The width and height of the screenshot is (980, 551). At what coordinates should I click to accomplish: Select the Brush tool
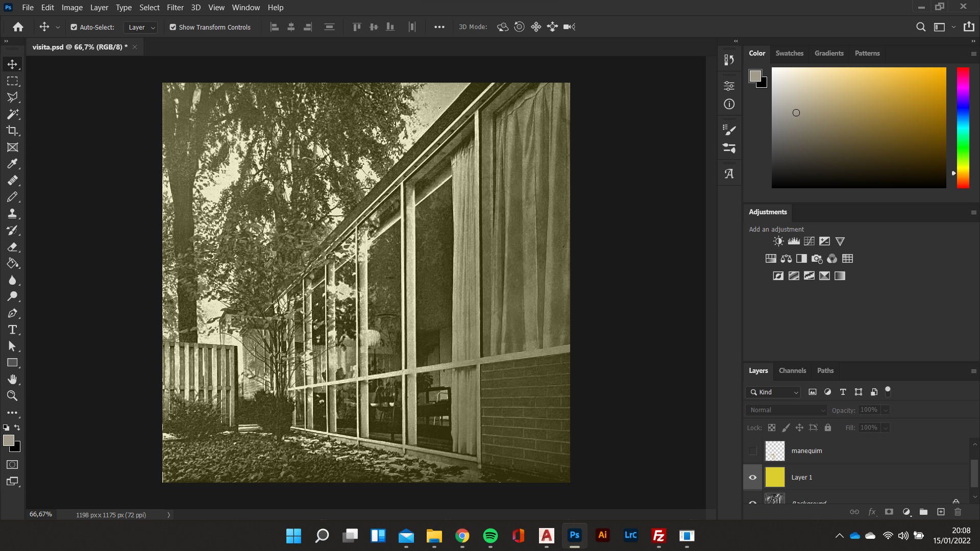pyautogui.click(x=12, y=197)
